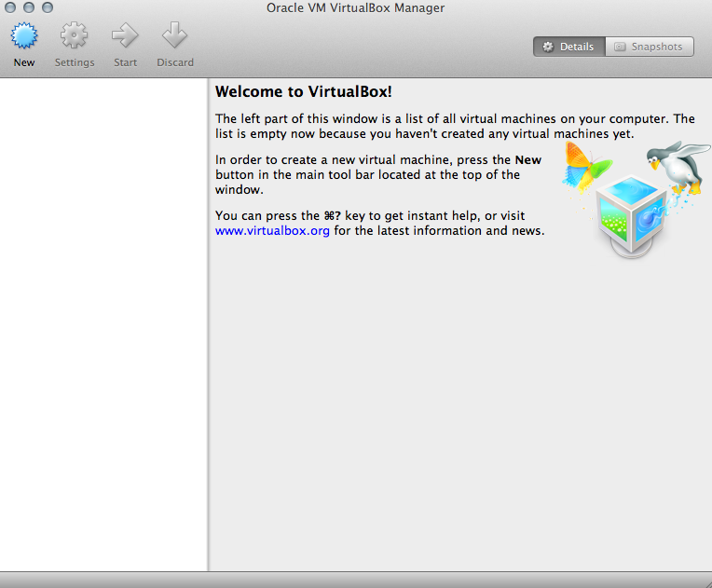
Task: Open Settings gear in toolbar
Action: coord(74,35)
